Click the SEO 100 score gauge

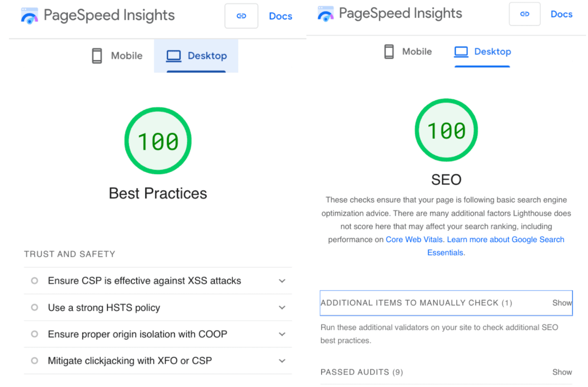pyautogui.click(x=446, y=130)
